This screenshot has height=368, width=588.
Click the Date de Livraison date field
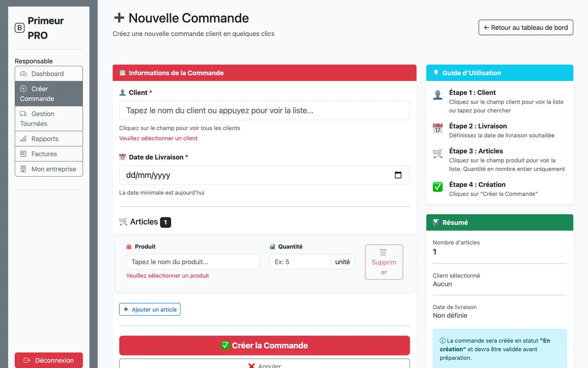point(264,175)
